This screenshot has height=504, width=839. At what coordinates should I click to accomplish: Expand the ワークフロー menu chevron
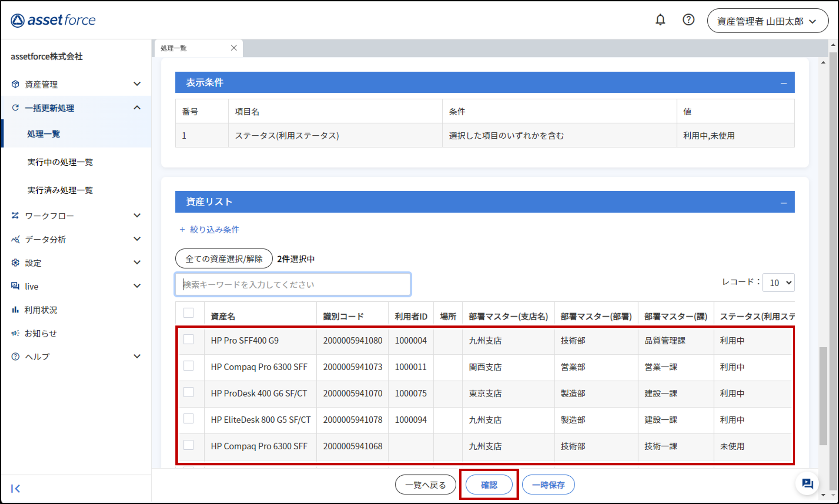click(x=137, y=215)
